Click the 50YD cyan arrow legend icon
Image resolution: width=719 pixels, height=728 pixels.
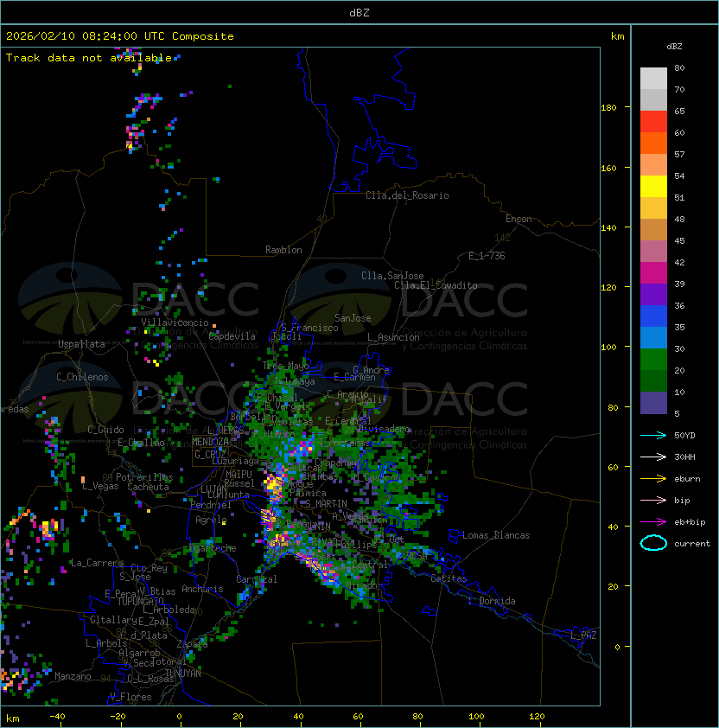pos(653,435)
